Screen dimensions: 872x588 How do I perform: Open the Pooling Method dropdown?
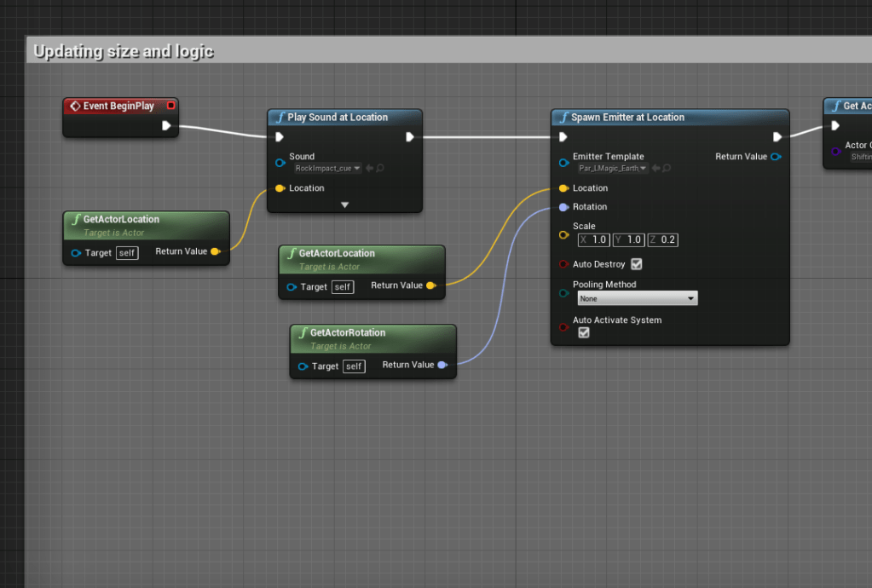click(638, 299)
